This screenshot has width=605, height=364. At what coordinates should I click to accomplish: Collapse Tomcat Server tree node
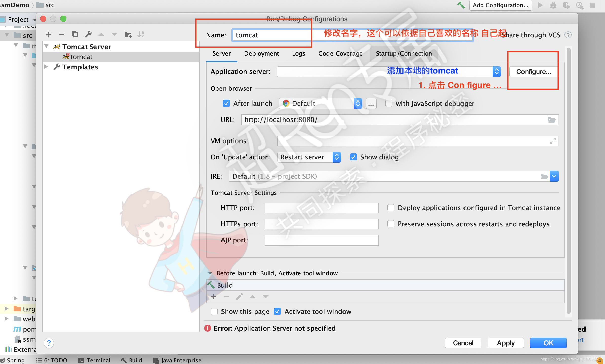point(46,46)
